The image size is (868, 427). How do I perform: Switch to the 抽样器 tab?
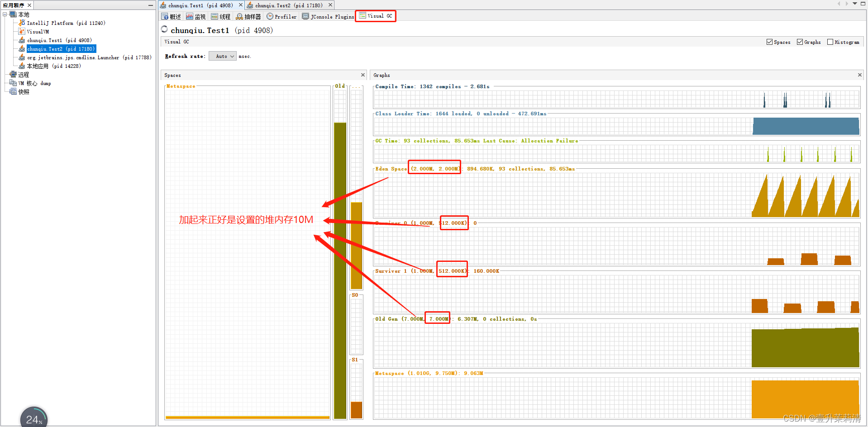[x=248, y=16]
